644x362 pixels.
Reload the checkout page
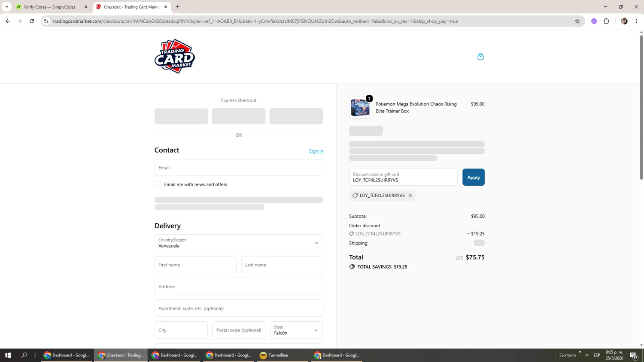point(32,21)
